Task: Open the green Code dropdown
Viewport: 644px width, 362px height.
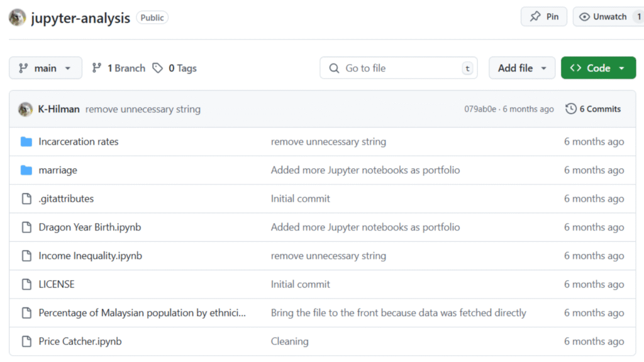Action: [x=599, y=68]
